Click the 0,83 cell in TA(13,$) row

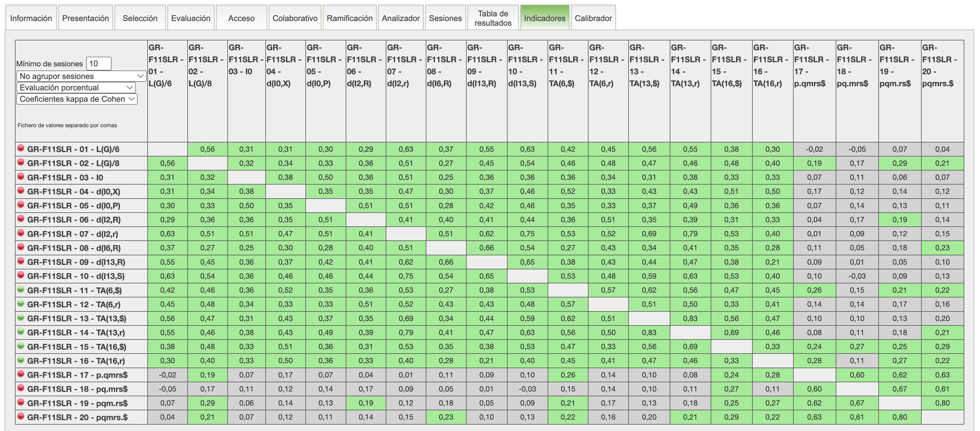pos(690,318)
